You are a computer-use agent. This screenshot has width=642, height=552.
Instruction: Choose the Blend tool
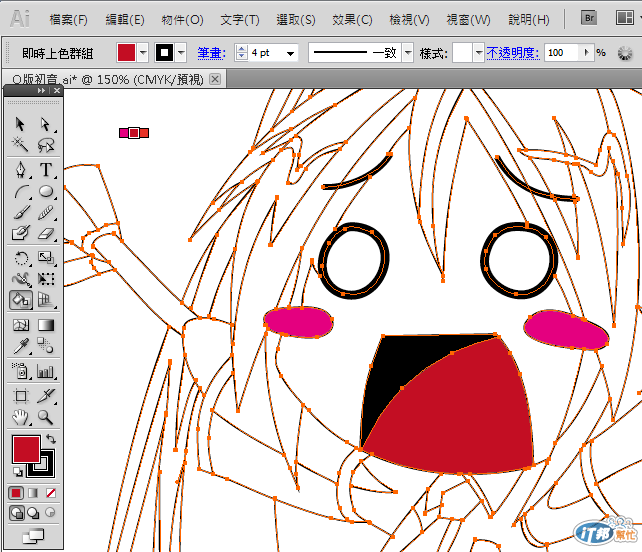[45, 346]
